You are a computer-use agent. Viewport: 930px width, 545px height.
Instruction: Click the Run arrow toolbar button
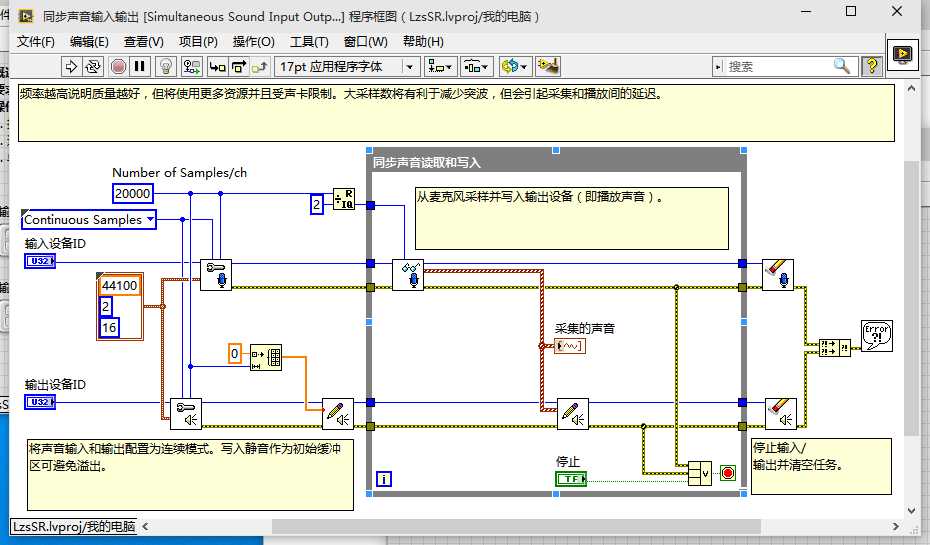tap(71, 66)
